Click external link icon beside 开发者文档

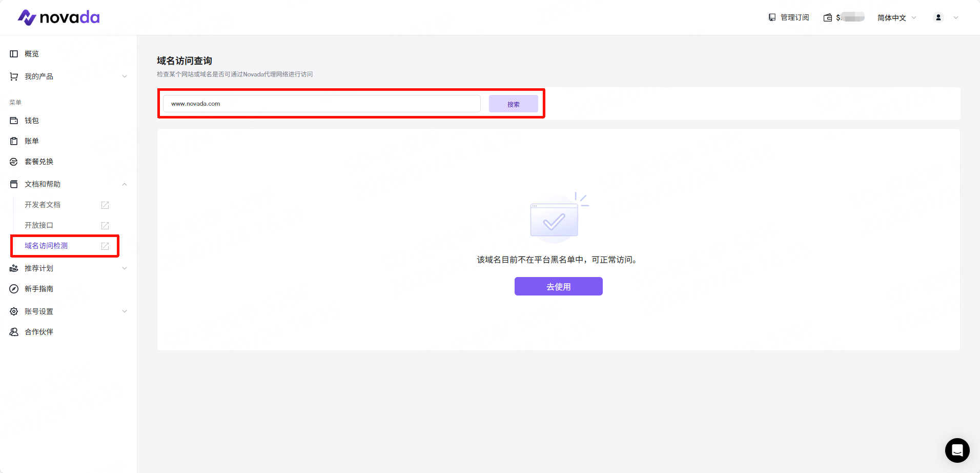click(x=105, y=205)
